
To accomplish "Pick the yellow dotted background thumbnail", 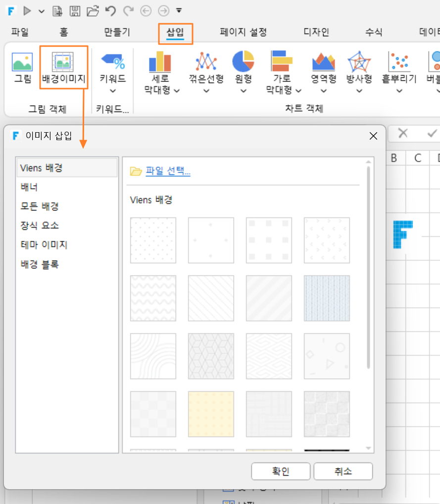I will point(211,414).
